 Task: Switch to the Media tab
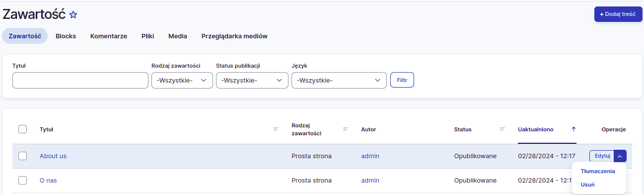click(x=178, y=36)
